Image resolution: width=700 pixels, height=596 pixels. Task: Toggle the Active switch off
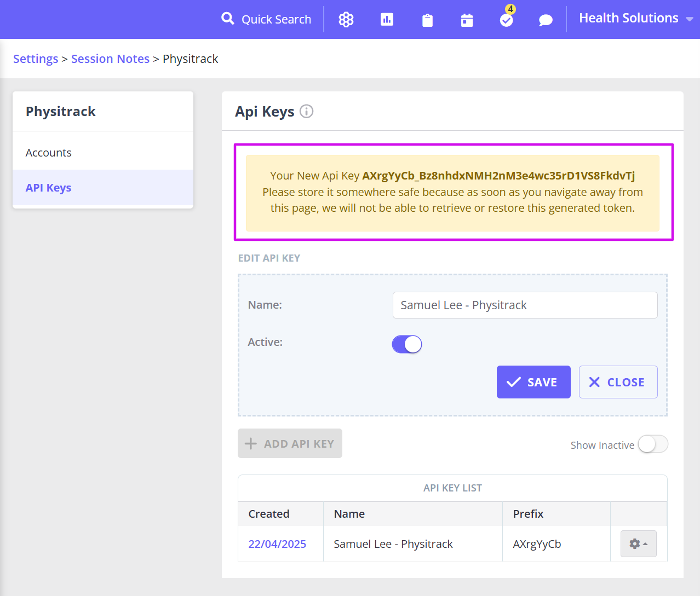pyautogui.click(x=407, y=344)
